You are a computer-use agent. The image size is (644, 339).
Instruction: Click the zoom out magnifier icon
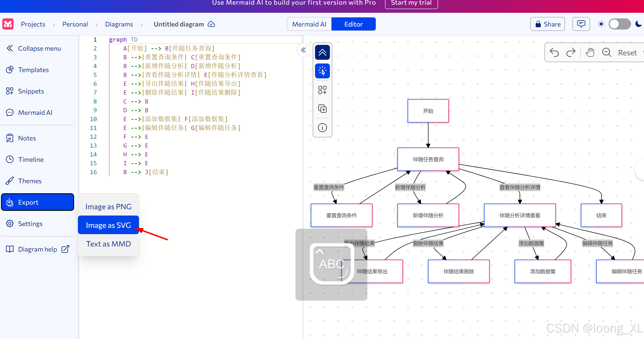607,53
